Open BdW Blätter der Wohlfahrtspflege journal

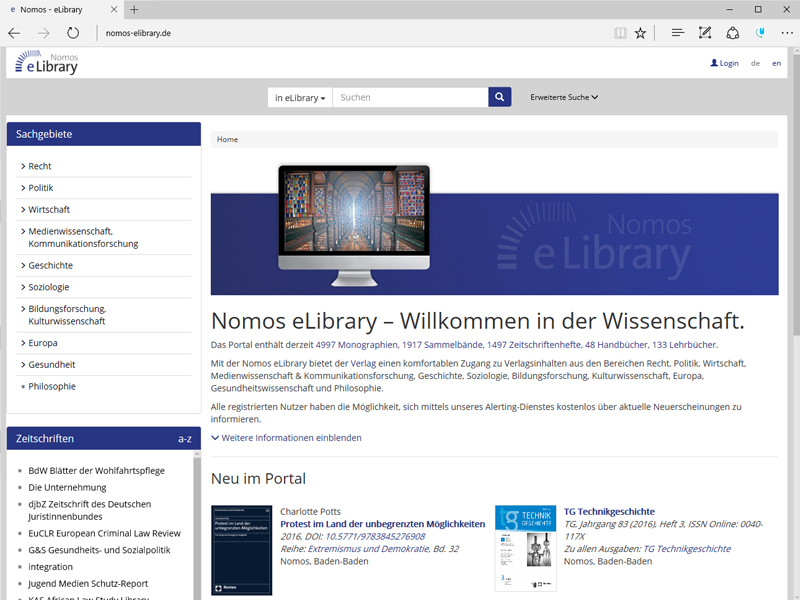coord(96,470)
